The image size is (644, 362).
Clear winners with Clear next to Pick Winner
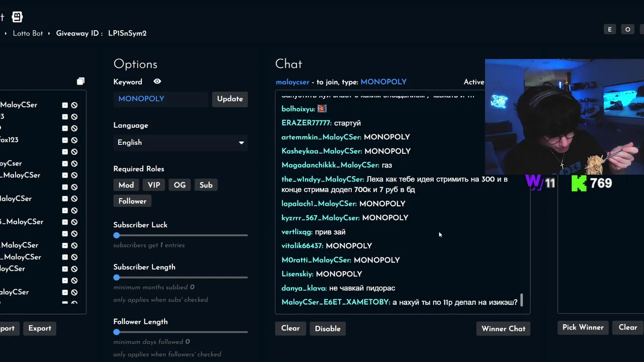point(628,327)
